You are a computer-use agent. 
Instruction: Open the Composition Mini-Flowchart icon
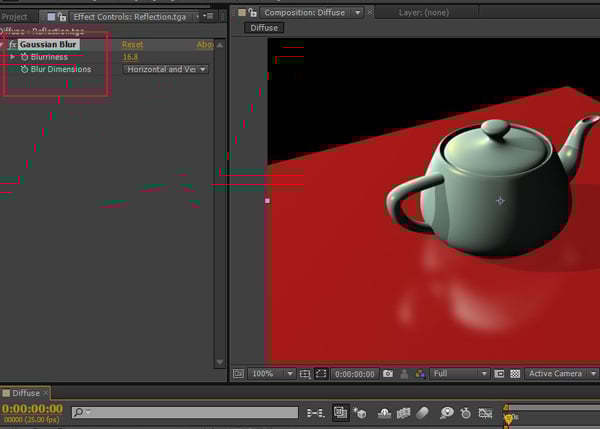click(315, 413)
